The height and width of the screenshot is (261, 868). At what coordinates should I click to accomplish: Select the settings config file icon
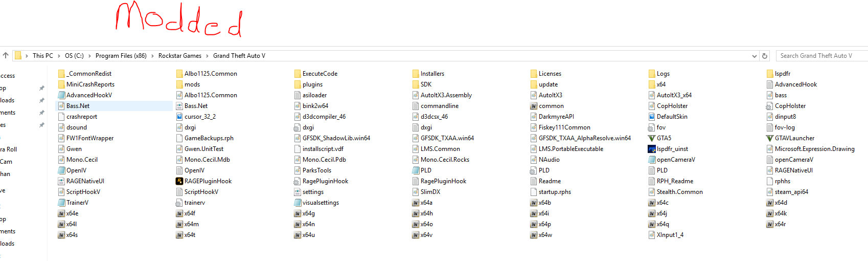pos(298,192)
